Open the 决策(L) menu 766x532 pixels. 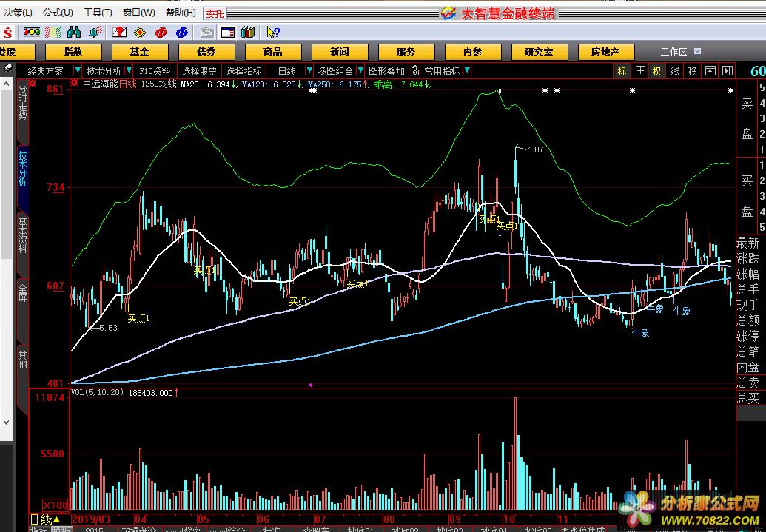click(17, 13)
